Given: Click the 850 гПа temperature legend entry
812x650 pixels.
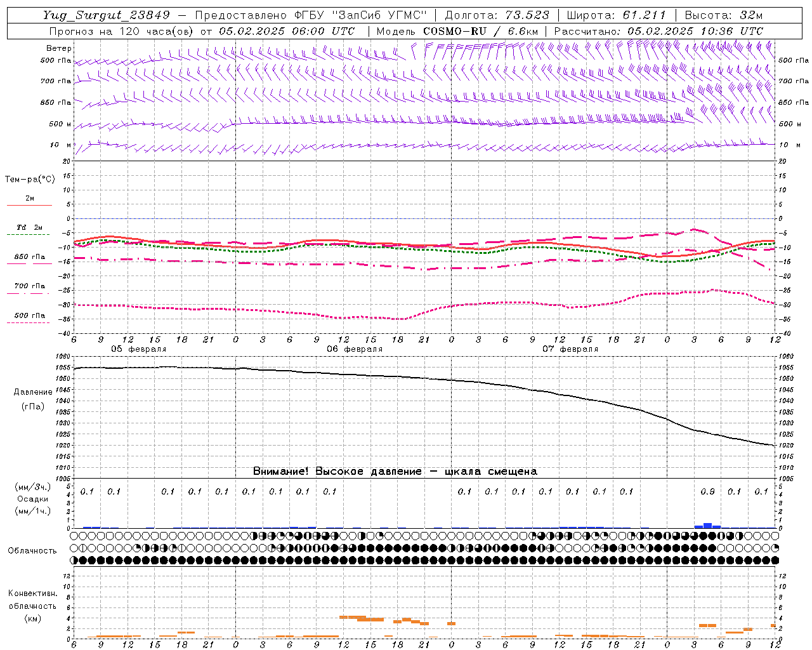Looking at the screenshot, I should [30, 256].
